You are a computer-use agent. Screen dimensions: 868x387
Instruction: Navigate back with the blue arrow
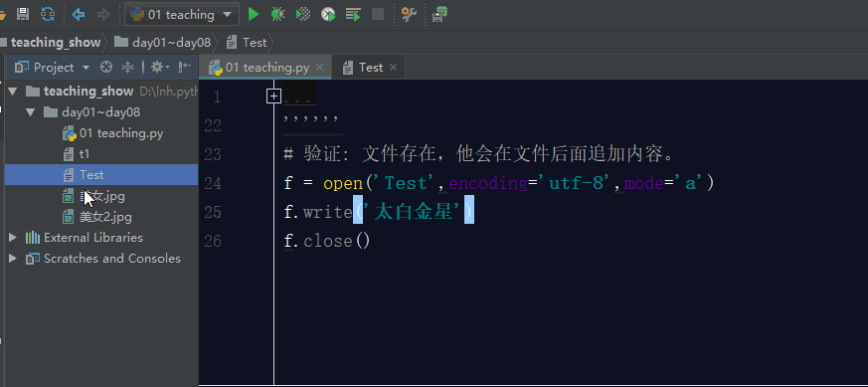coord(79,14)
